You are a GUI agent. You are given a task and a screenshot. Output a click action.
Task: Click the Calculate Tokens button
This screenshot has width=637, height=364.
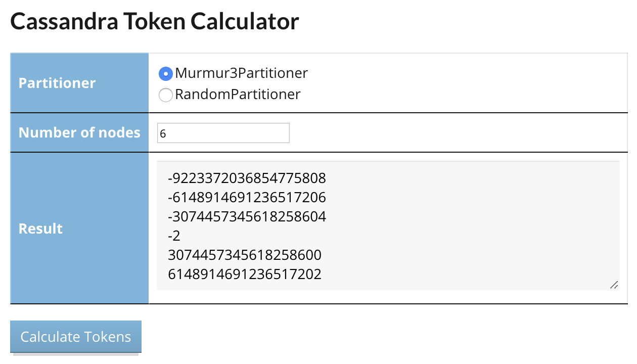click(75, 337)
